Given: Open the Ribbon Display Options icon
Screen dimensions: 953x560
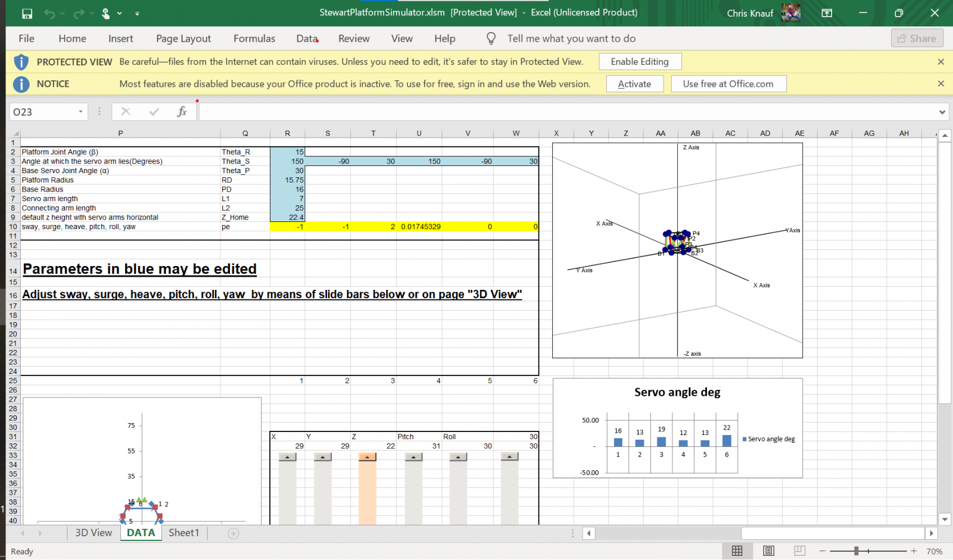Looking at the screenshot, I should (827, 13).
